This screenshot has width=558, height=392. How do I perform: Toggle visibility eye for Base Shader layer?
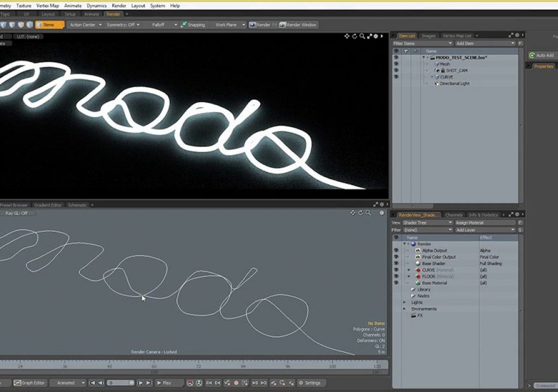[396, 264]
